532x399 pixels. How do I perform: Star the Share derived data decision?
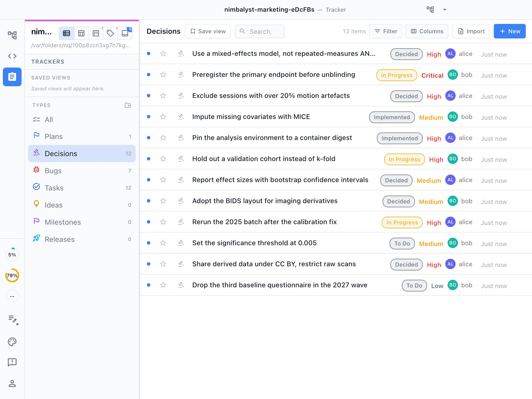[163, 264]
